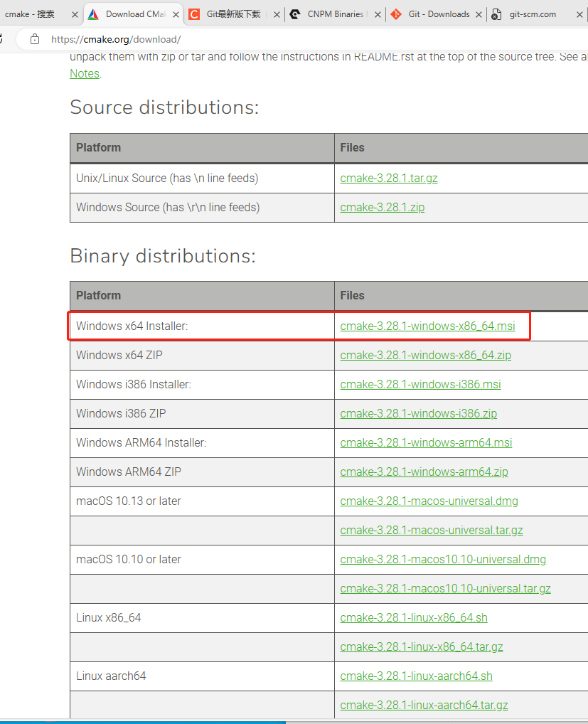The height and width of the screenshot is (724, 588).
Task: Click the page icon on the git-scm.com tab
Action: (496, 14)
